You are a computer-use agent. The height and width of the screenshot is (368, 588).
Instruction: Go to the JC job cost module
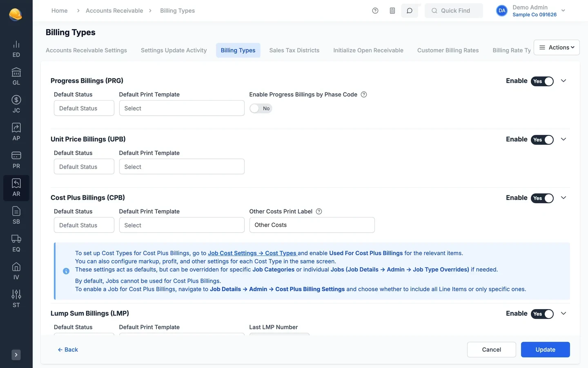point(16,105)
